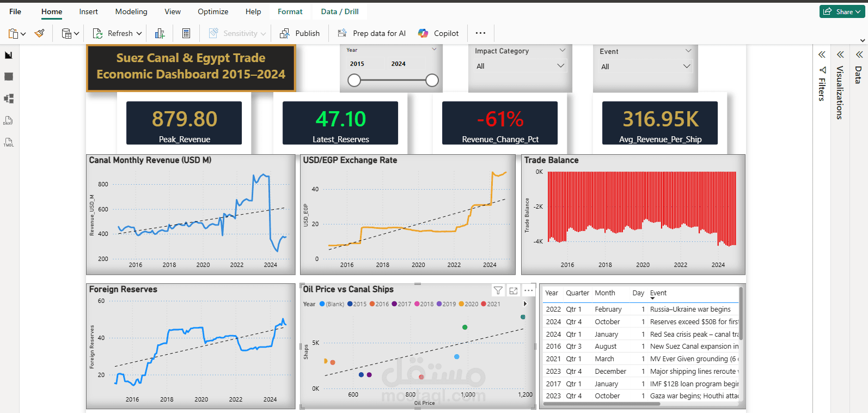Select the 2018 legend item
Image resolution: width=868 pixels, height=413 pixels.
[424, 304]
